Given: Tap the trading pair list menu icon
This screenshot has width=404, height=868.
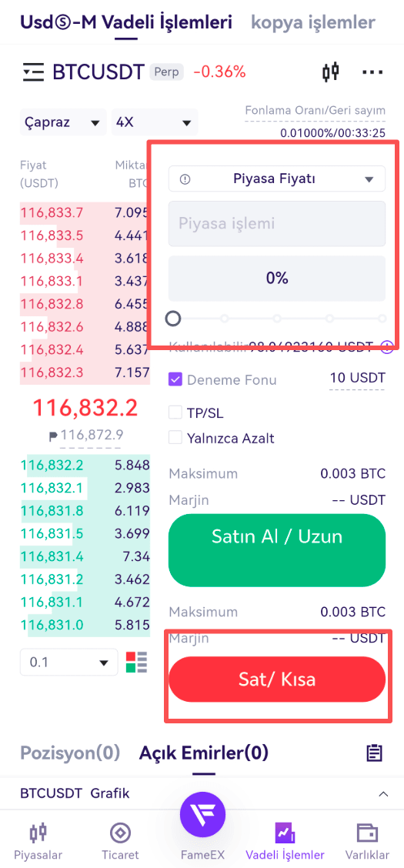Looking at the screenshot, I should (32, 72).
